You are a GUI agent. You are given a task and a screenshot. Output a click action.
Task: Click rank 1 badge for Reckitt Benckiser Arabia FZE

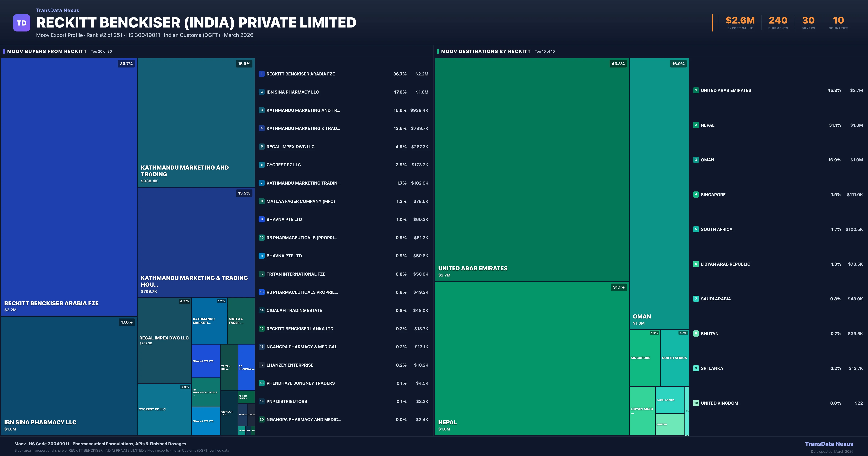click(x=261, y=74)
